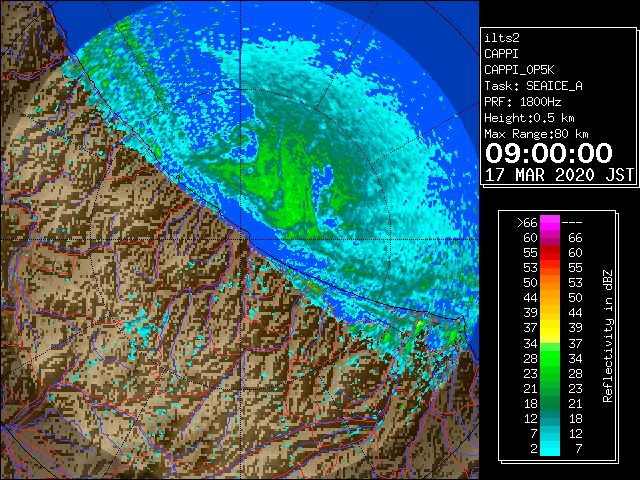Select the "Height:0.5 km" value
Screen dimensions: 640x480
pos(529,118)
